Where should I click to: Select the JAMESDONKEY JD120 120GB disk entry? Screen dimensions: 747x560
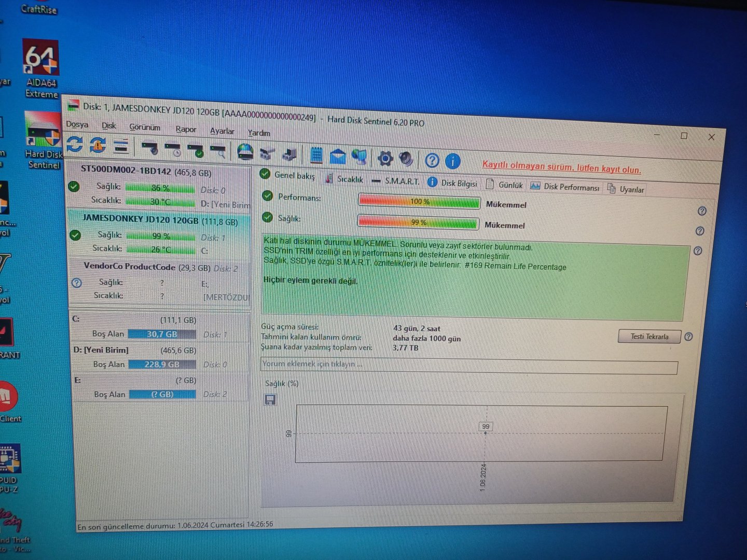(160, 234)
